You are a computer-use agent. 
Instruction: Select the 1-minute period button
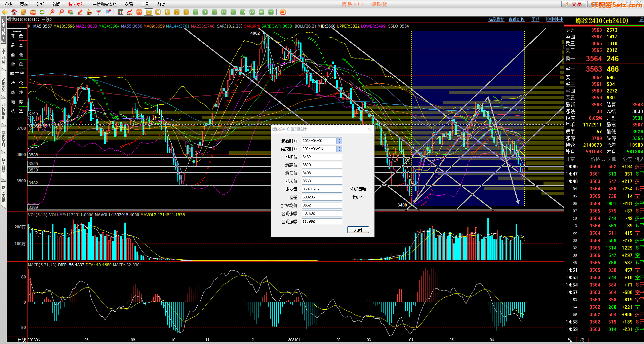pyautogui.click(x=196, y=12)
